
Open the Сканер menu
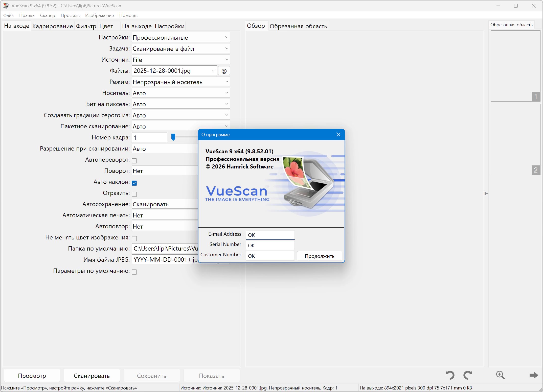point(48,15)
